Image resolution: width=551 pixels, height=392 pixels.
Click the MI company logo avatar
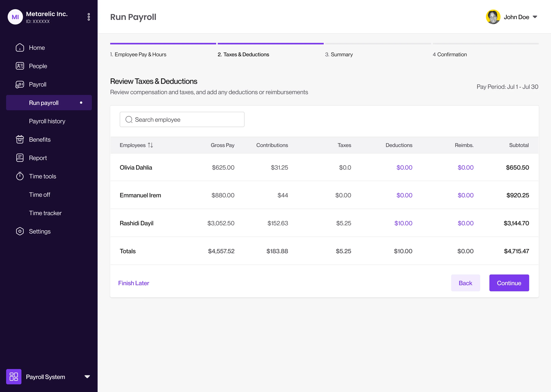(15, 17)
